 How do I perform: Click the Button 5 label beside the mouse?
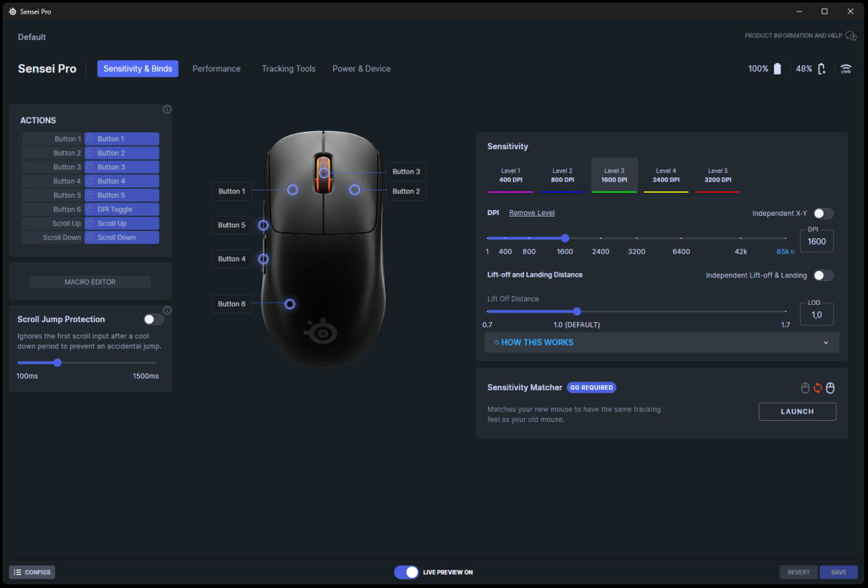[x=232, y=225]
